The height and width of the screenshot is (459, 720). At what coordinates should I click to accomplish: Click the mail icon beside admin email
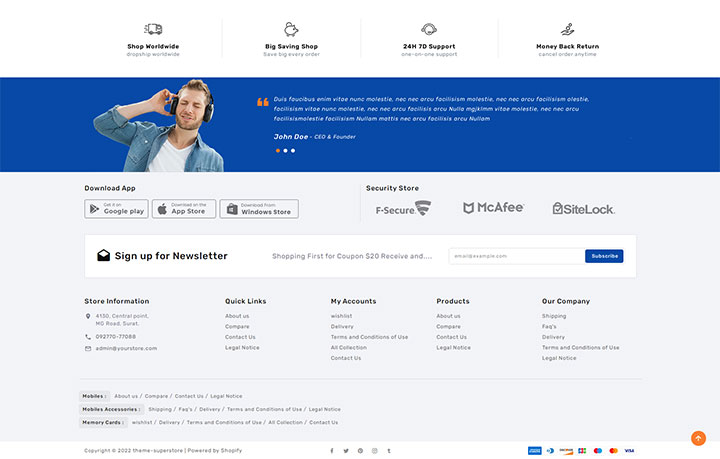(x=88, y=348)
